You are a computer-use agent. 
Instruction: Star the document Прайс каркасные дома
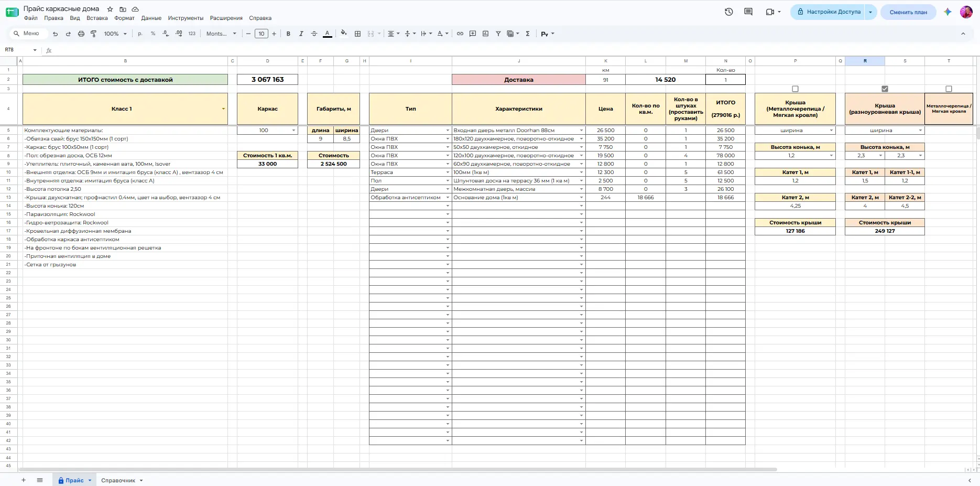(x=110, y=9)
